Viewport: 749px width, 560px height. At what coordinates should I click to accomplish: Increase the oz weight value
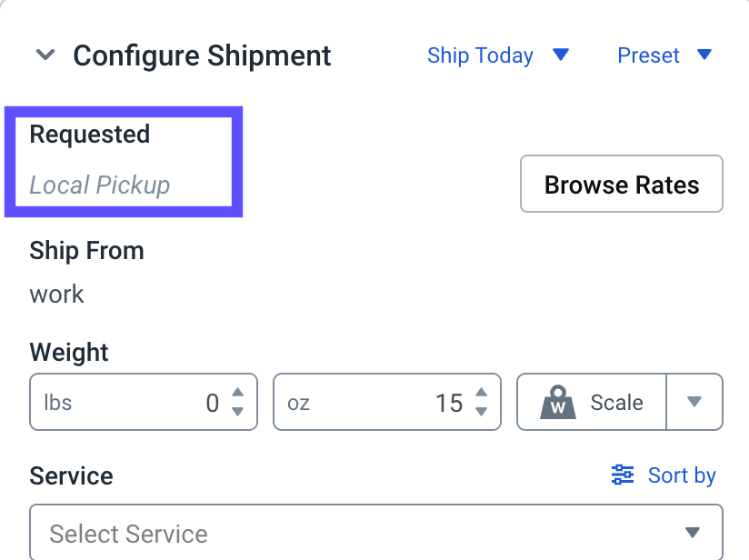(x=482, y=394)
